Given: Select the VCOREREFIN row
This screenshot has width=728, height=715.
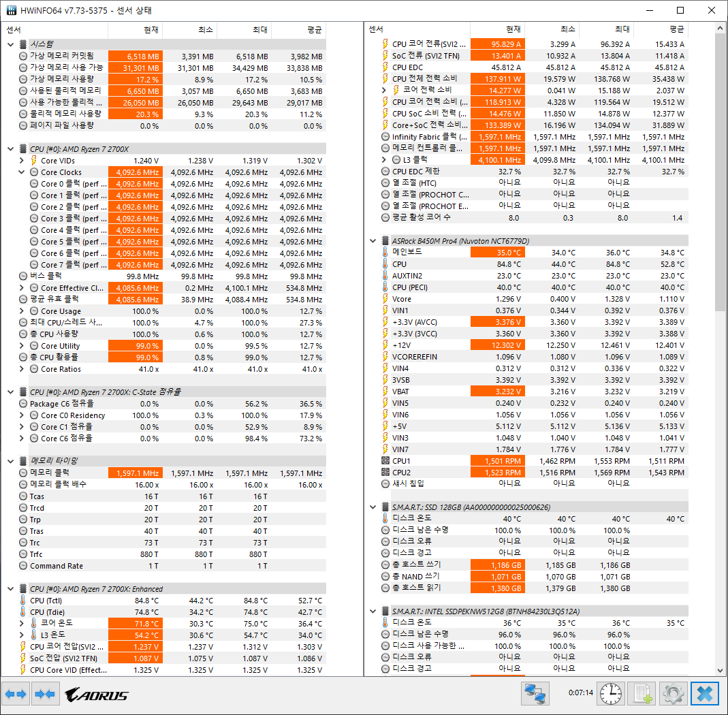Looking at the screenshot, I should click(x=534, y=357).
